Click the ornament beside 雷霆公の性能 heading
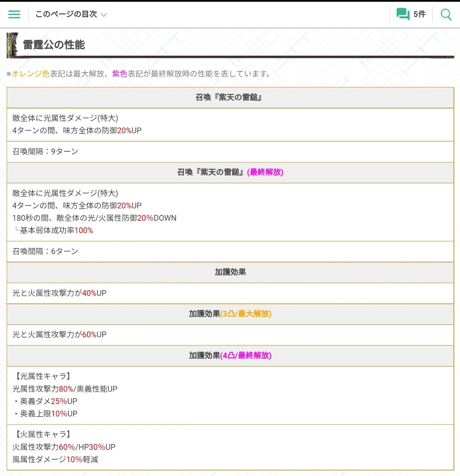This screenshot has height=476, width=460. 13,45
